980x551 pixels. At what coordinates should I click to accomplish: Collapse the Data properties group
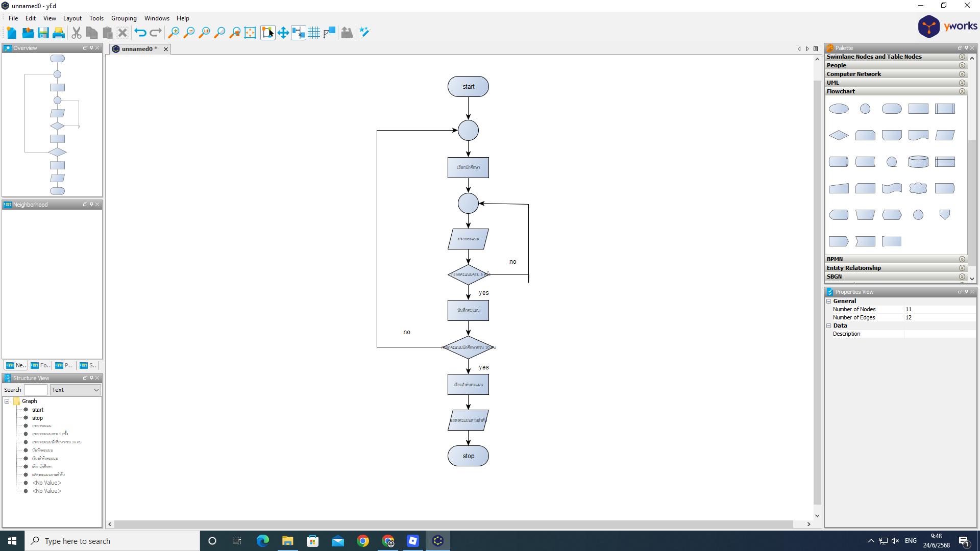click(x=829, y=326)
